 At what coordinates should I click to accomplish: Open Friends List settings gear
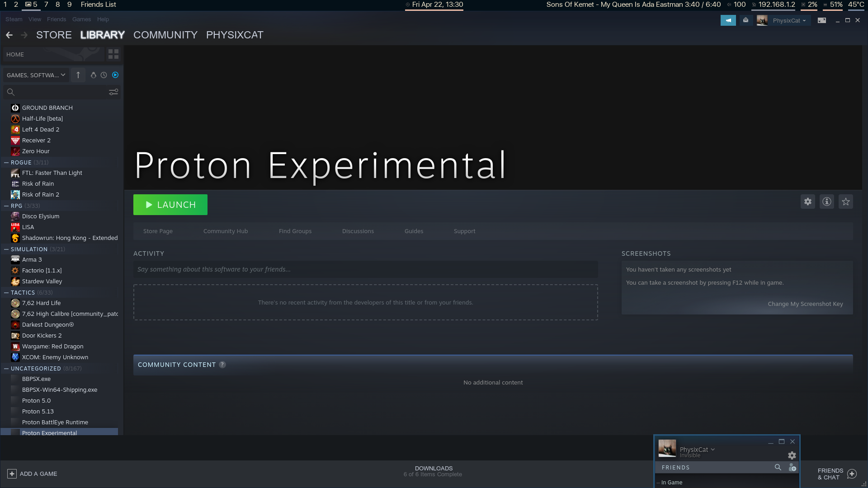792,455
